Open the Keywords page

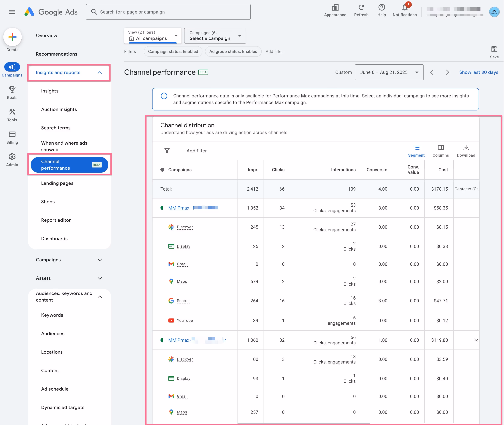point(52,315)
